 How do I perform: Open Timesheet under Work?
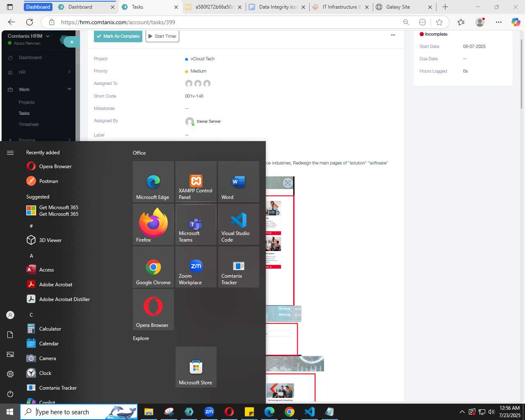[28, 124]
